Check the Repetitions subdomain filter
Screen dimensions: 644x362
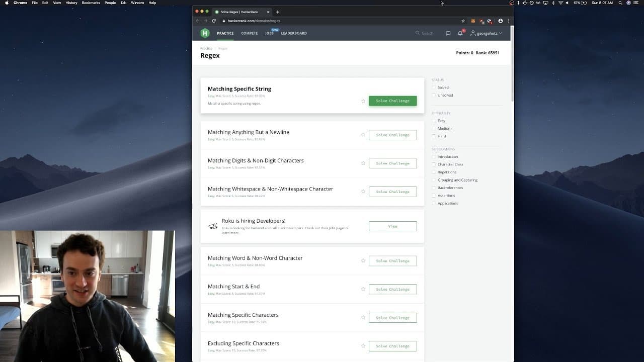[434, 172]
